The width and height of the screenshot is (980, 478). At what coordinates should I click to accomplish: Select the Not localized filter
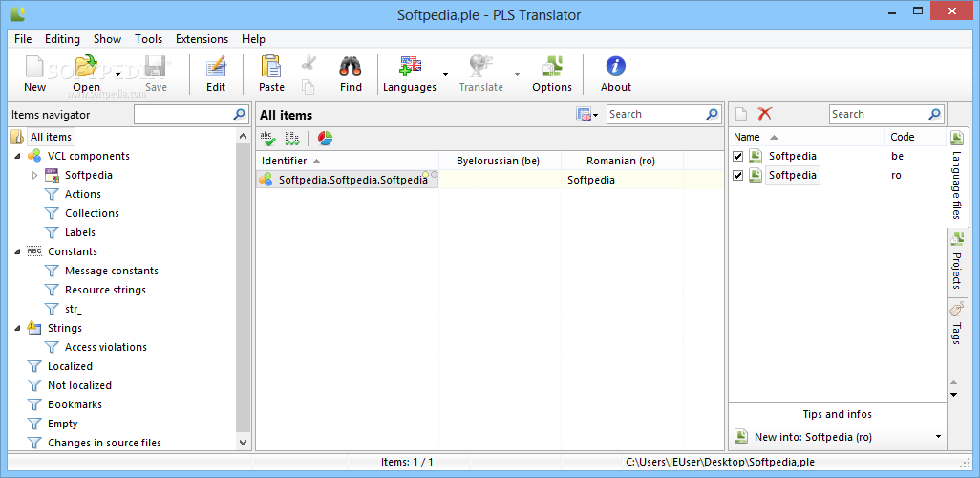tap(79, 385)
